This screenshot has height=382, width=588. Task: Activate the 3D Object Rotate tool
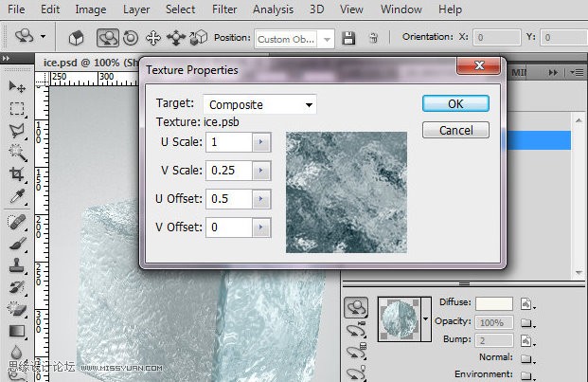[108, 38]
